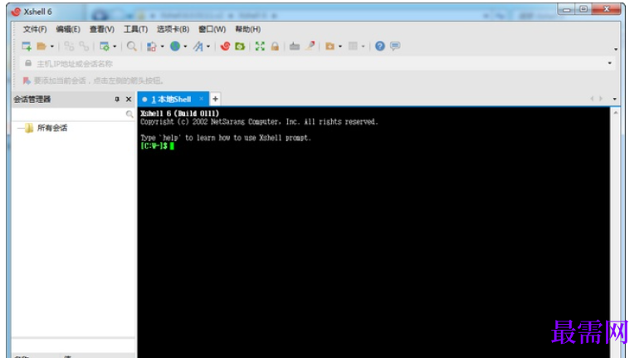Expand the font dropdown arrow
The height and width of the screenshot is (358, 644).
pyautogui.click(x=208, y=47)
